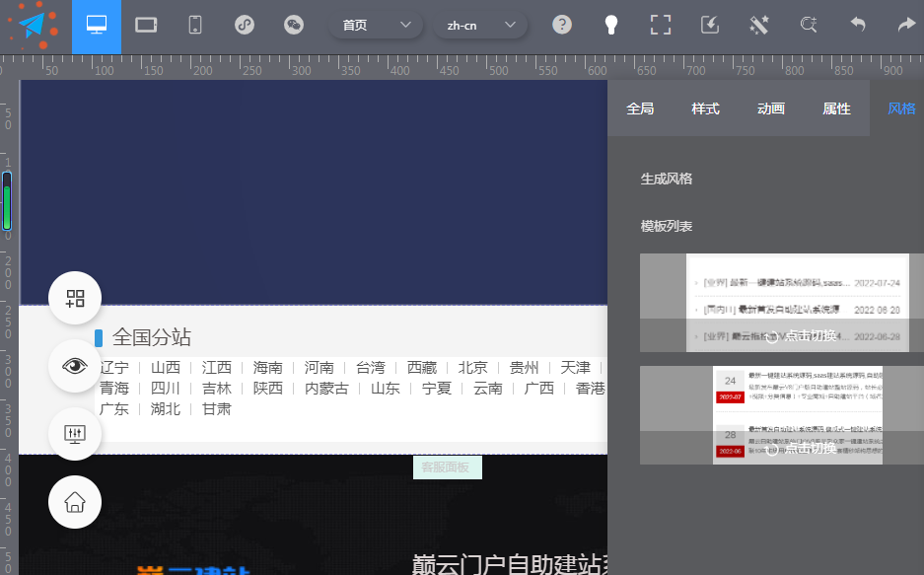This screenshot has height=575, width=924.
Task: Switch to the 动画 tab
Action: click(x=770, y=108)
